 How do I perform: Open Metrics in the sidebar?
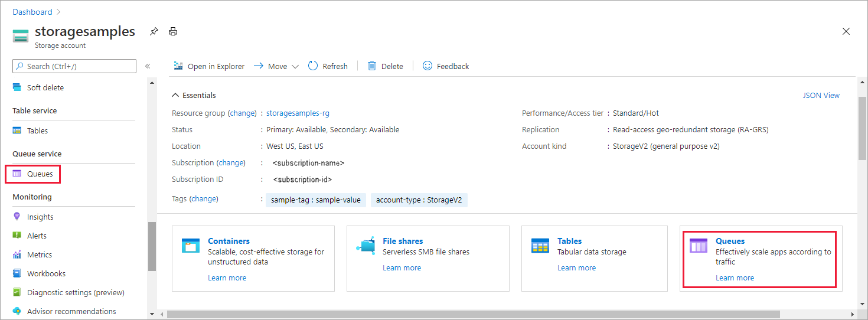pos(39,254)
